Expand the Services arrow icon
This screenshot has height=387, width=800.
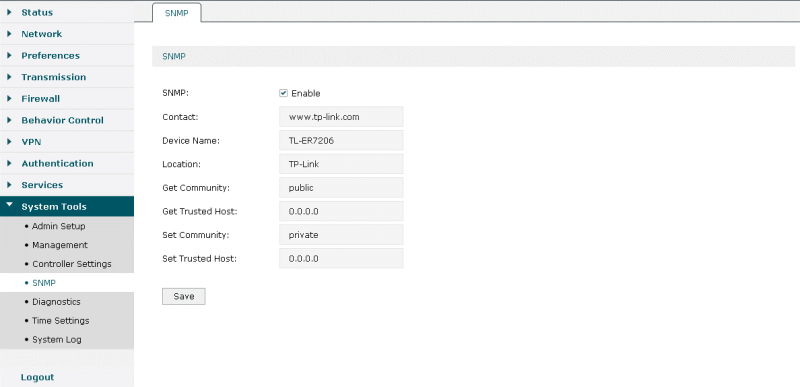click(x=9, y=185)
